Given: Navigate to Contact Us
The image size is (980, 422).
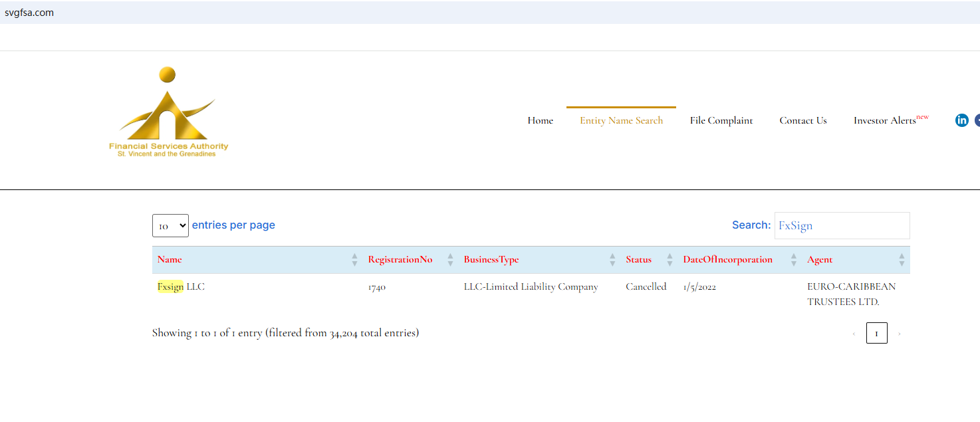Looking at the screenshot, I should (802, 120).
